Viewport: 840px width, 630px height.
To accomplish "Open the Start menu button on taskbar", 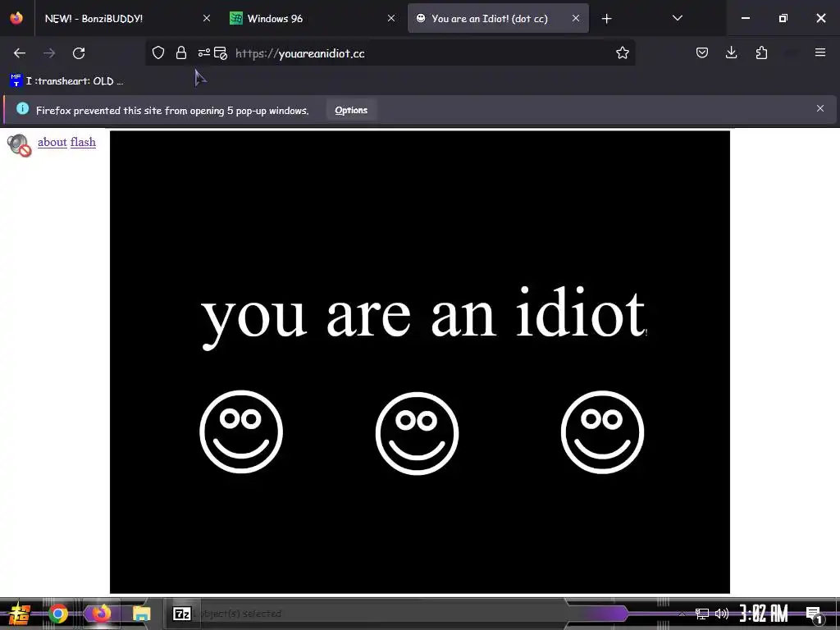I will [18, 614].
